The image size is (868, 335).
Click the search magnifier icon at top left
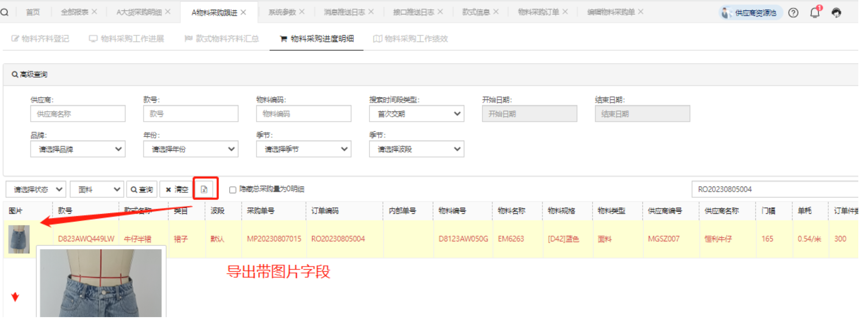(x=5, y=12)
